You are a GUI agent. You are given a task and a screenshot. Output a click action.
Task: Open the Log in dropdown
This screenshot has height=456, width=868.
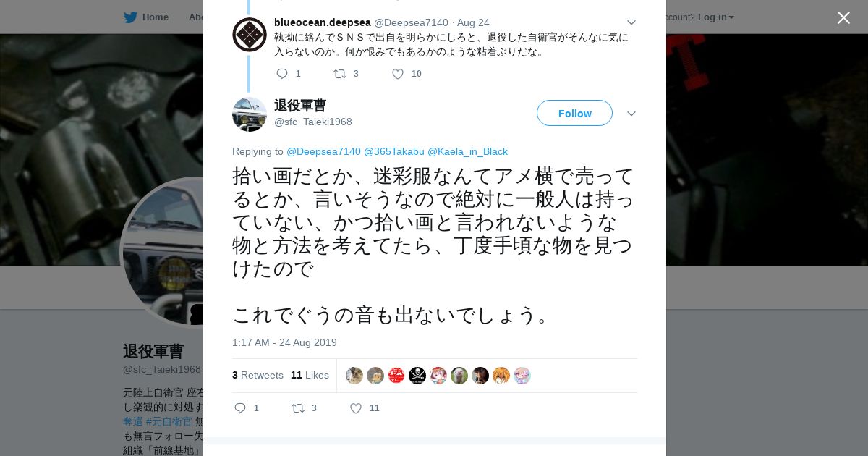tap(716, 17)
